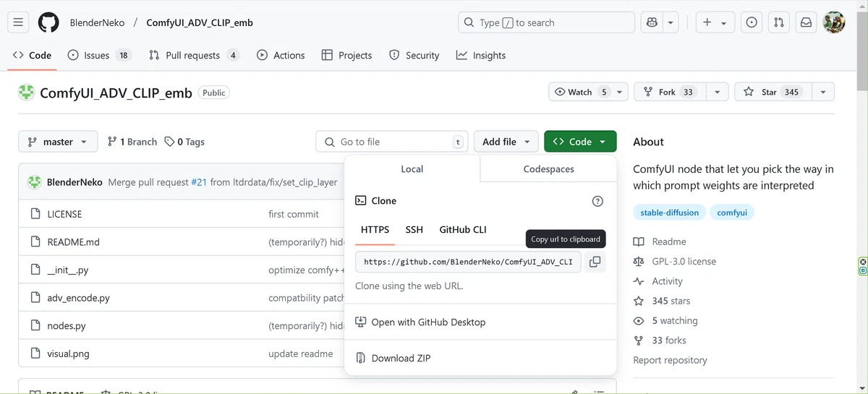Open the 1 Branch link

click(132, 142)
